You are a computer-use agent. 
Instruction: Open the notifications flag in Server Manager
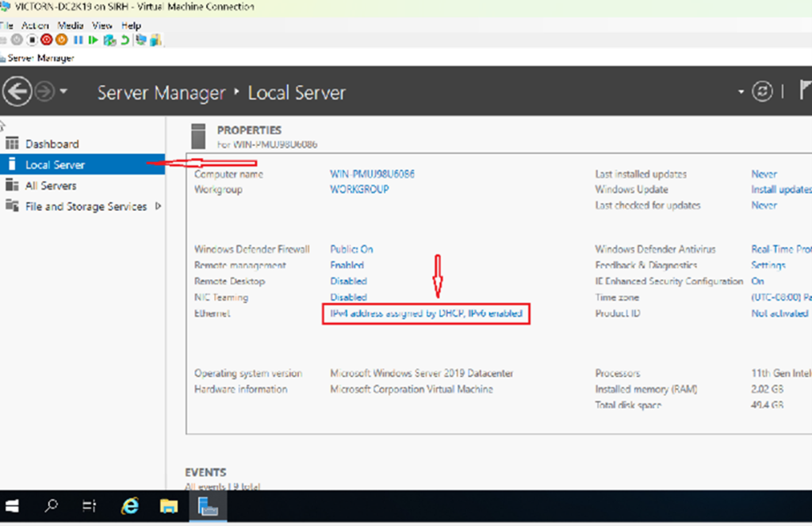point(806,90)
